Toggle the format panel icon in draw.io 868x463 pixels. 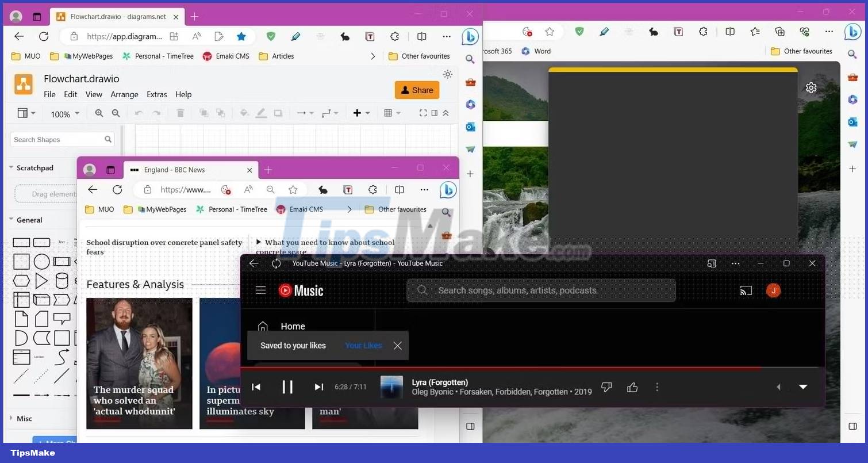click(435, 113)
